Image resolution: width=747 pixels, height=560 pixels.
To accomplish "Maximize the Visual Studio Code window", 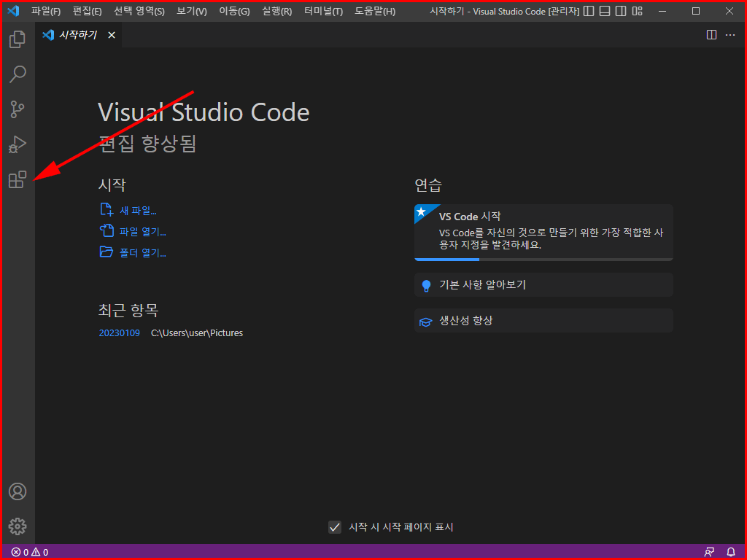I will click(696, 11).
